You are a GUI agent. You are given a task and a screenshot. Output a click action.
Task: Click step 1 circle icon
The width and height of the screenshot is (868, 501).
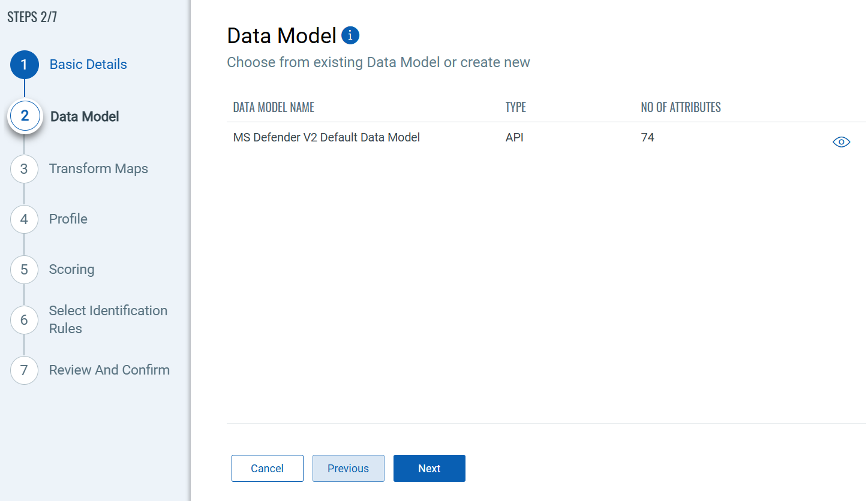point(24,65)
